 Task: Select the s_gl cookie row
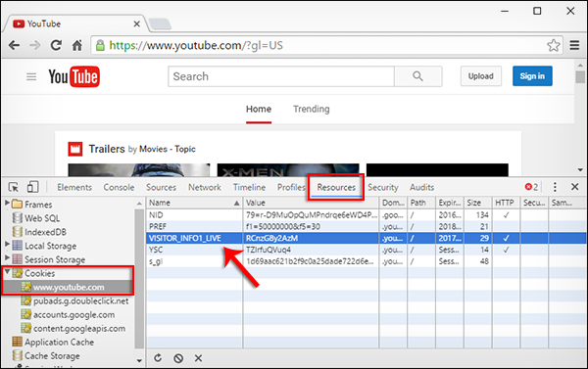tap(366, 261)
